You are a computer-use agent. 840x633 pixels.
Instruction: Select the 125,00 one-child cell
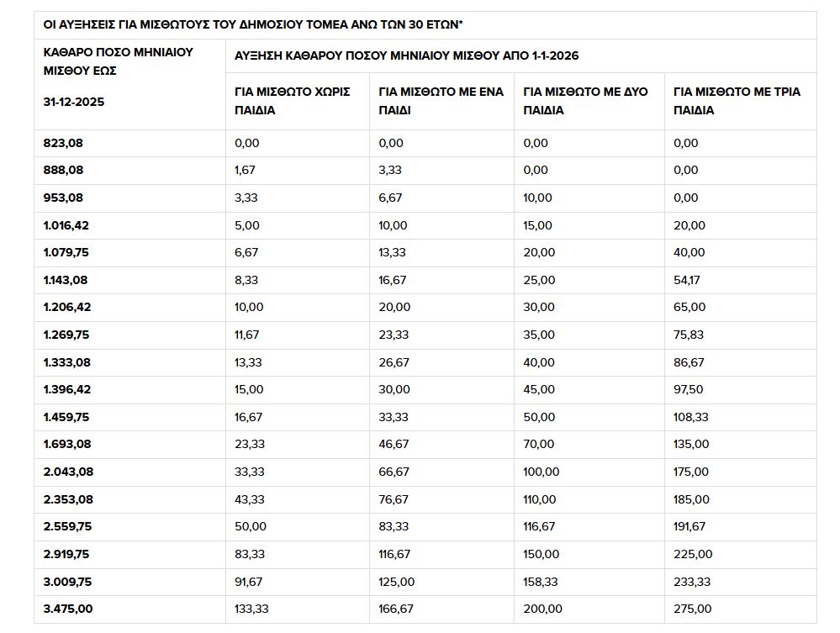click(x=396, y=582)
